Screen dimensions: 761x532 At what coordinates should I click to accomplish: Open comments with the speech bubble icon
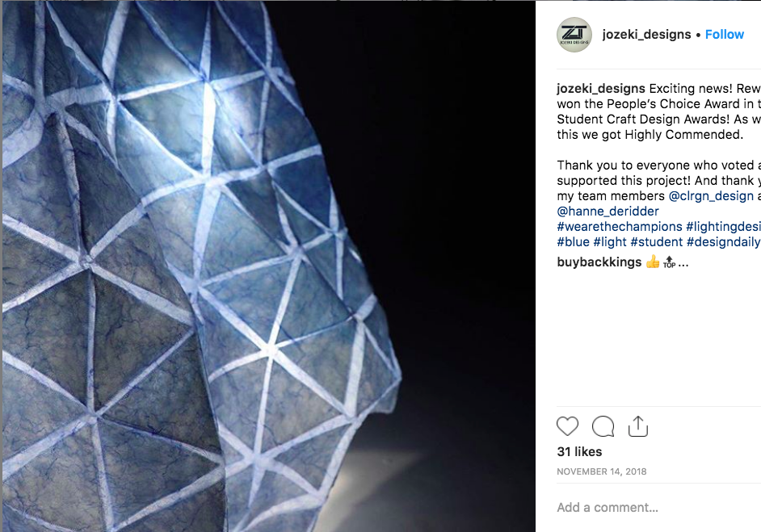click(603, 426)
